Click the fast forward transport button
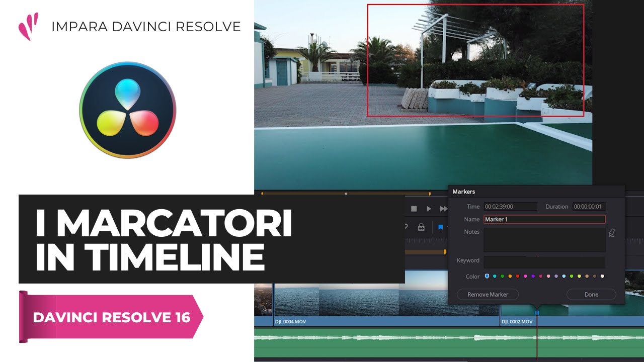This screenshot has height=362, width=644. 444,209
